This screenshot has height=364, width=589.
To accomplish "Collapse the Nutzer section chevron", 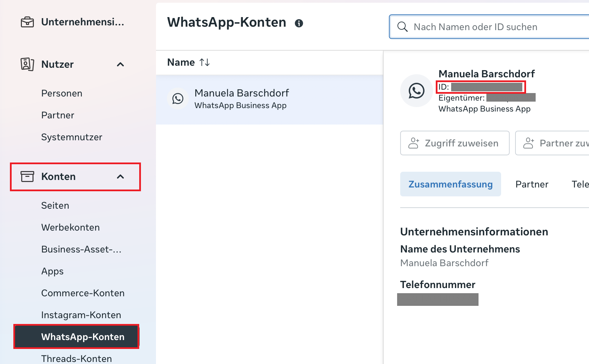I will 120,64.
